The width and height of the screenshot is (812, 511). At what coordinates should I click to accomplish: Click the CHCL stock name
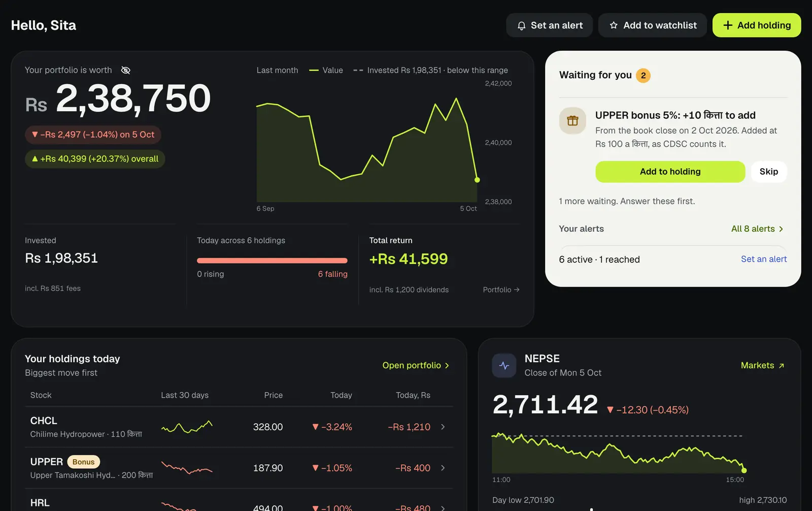click(x=44, y=421)
